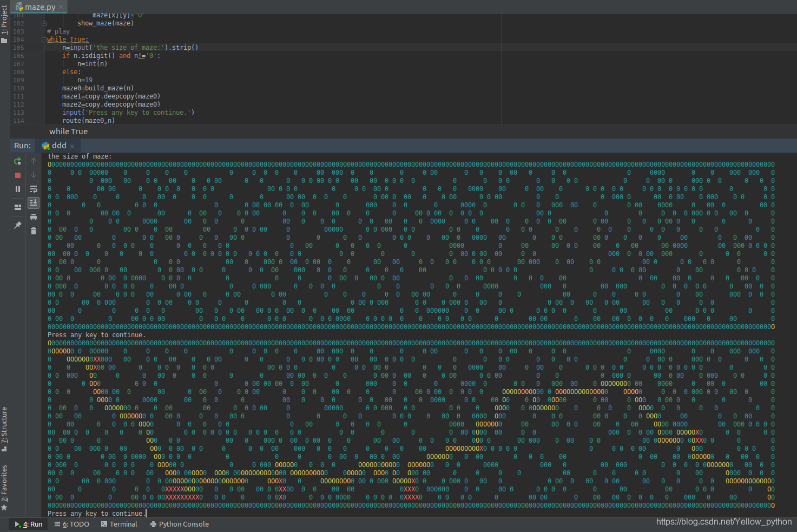The height and width of the screenshot is (532, 797).
Task: Click the '# play' comment line
Action: [58, 31]
